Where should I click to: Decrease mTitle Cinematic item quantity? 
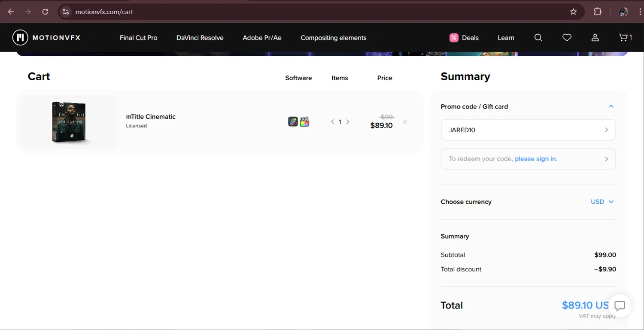click(x=332, y=122)
